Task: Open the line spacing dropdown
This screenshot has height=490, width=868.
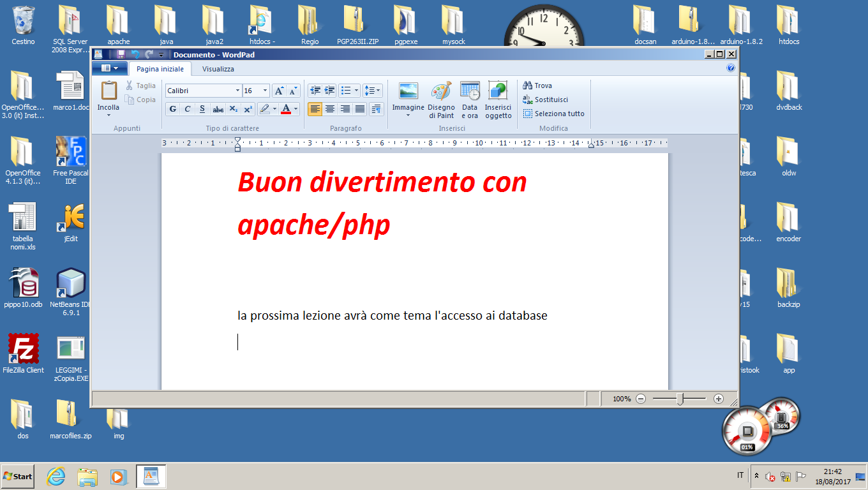Action: 373,91
